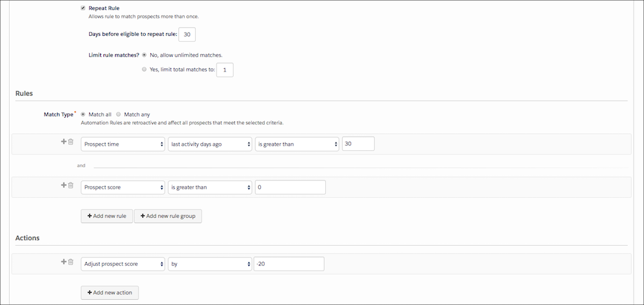Image resolution: width=644 pixels, height=305 pixels.
Task: Click the Repeat Rule label text
Action: tap(104, 8)
